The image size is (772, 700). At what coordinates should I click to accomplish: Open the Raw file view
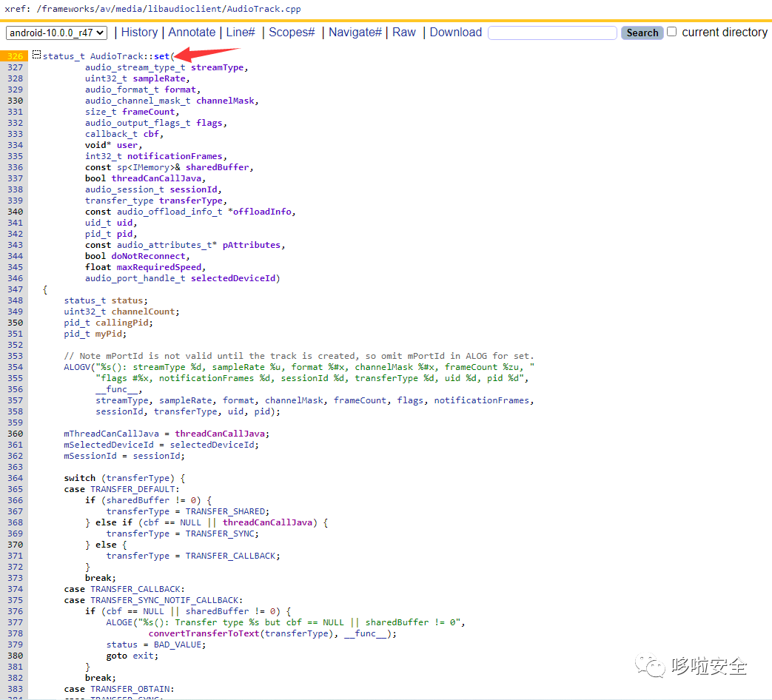tap(403, 33)
